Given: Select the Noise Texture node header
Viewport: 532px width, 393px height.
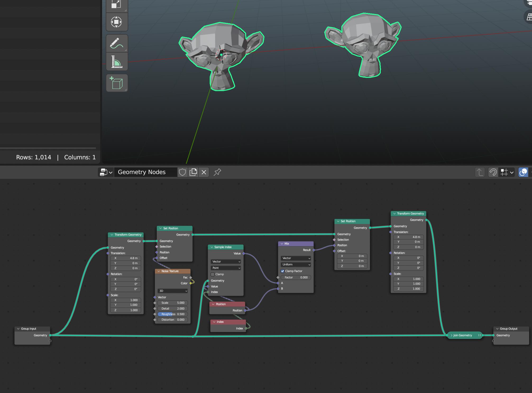Looking at the screenshot, I should (173, 271).
